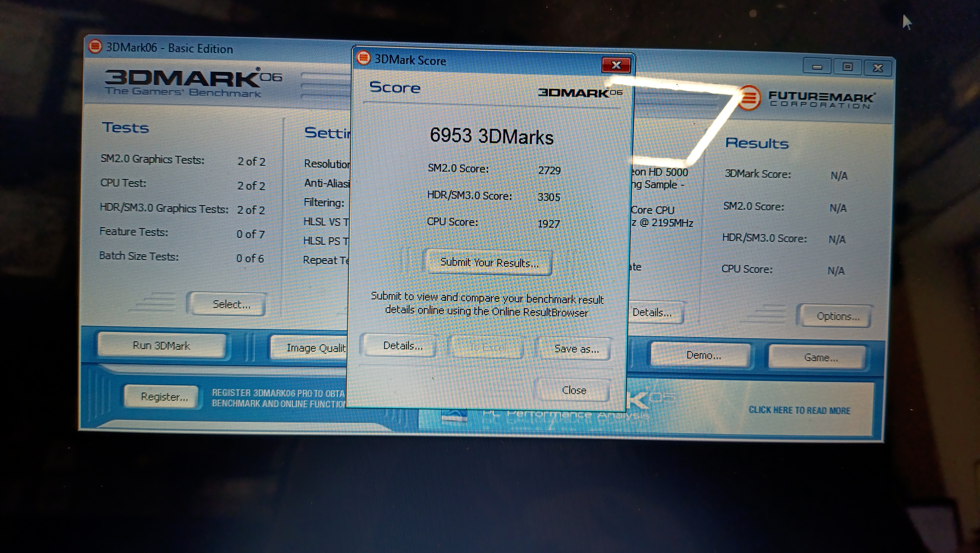Image resolution: width=980 pixels, height=553 pixels.
Task: Minimize the 3DMark06 main window
Action: pos(817,67)
